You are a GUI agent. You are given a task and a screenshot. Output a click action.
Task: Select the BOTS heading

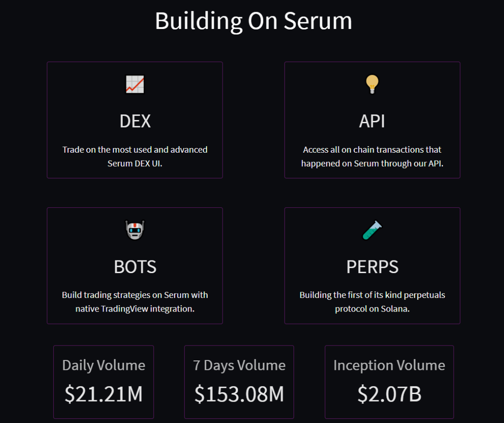pos(135,267)
